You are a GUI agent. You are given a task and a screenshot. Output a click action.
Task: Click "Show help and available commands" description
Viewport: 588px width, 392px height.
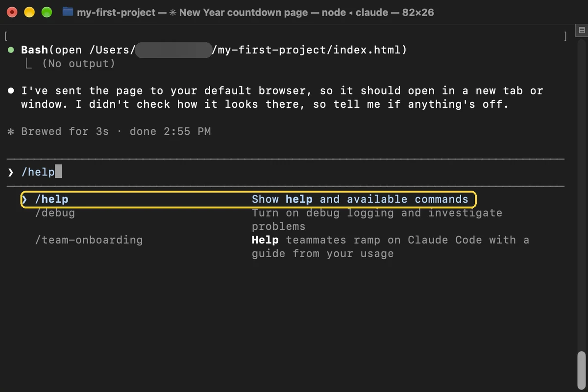(360, 199)
